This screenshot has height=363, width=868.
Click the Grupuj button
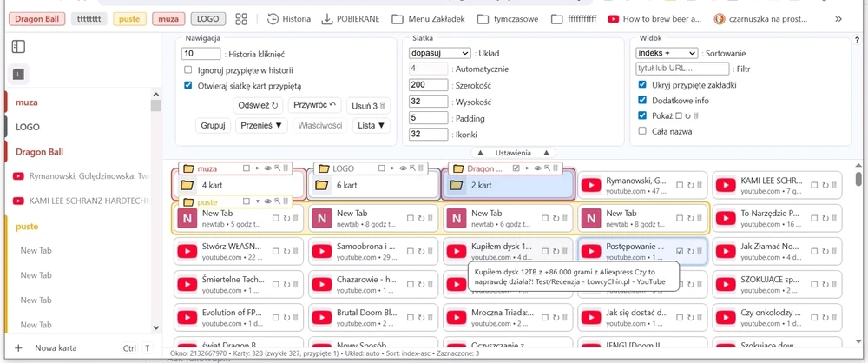pyautogui.click(x=213, y=125)
